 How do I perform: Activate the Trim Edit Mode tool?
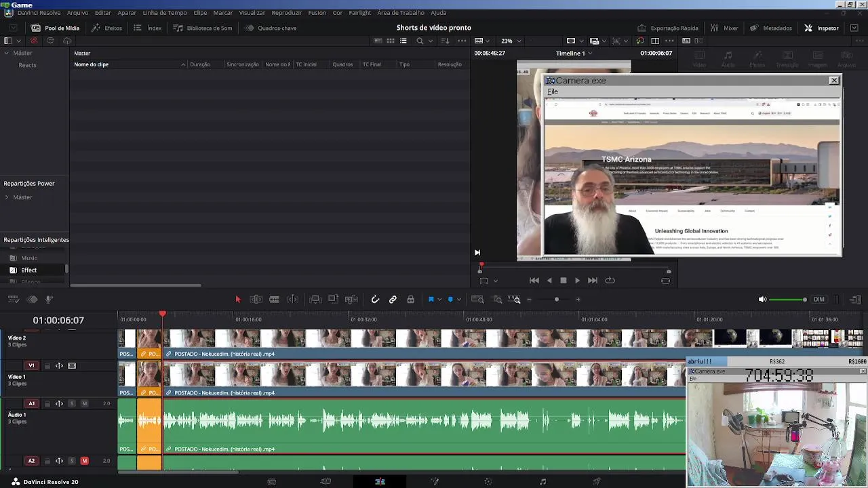click(x=256, y=300)
